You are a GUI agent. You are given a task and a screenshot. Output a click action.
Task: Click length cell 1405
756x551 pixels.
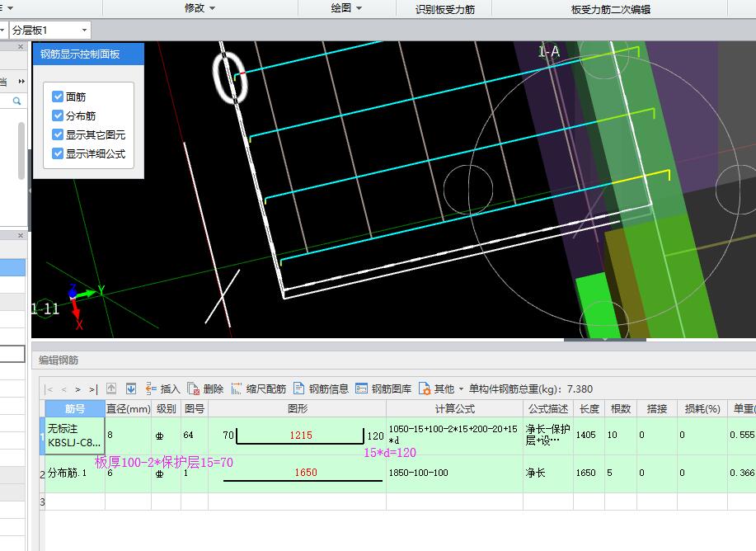589,436
